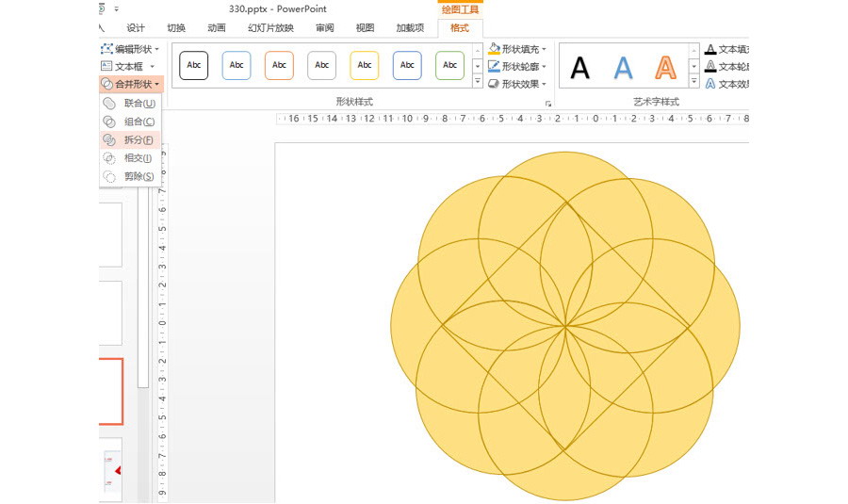The image size is (848, 504).
Task: Expand the 形状效果 shape effects menu
Action: point(517,84)
